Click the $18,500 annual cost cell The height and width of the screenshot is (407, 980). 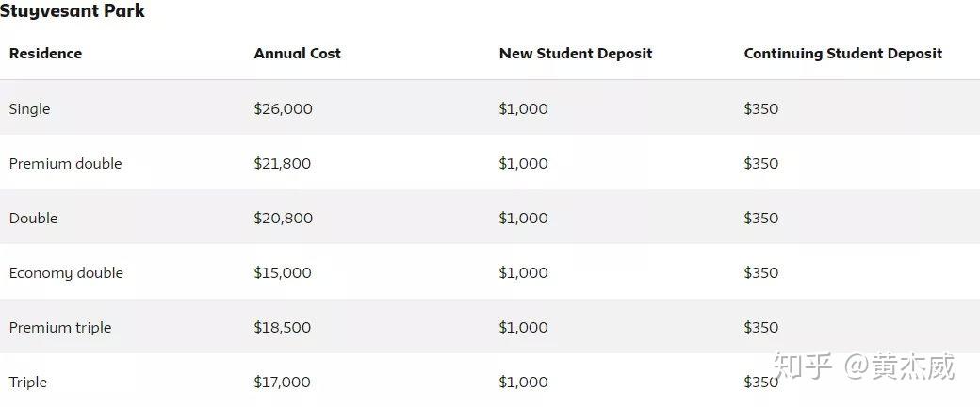(283, 328)
